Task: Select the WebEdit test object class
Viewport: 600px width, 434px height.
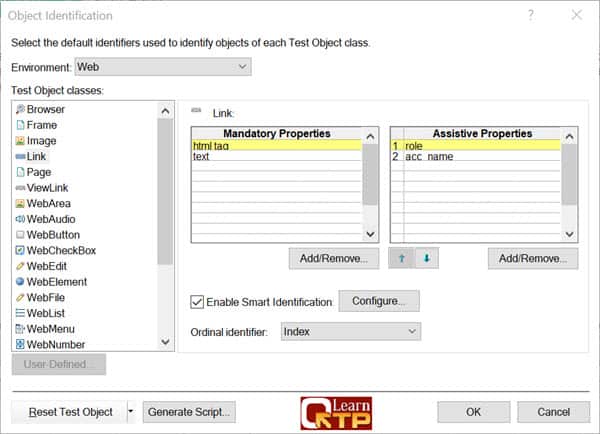Action: coord(47,266)
